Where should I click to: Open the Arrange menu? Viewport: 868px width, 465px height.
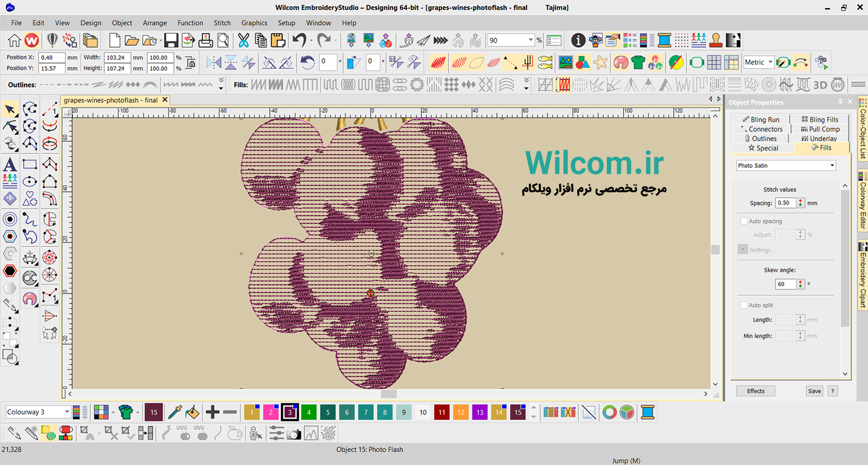155,23
